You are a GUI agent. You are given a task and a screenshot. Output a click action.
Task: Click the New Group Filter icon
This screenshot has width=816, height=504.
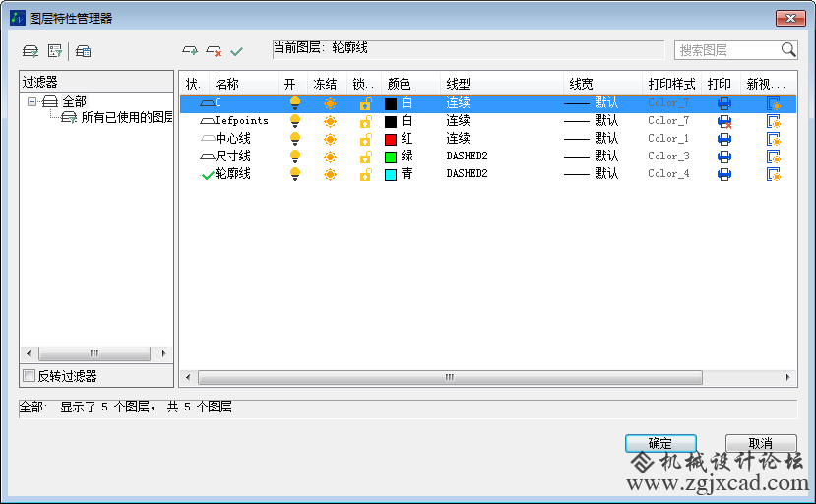click(55, 51)
